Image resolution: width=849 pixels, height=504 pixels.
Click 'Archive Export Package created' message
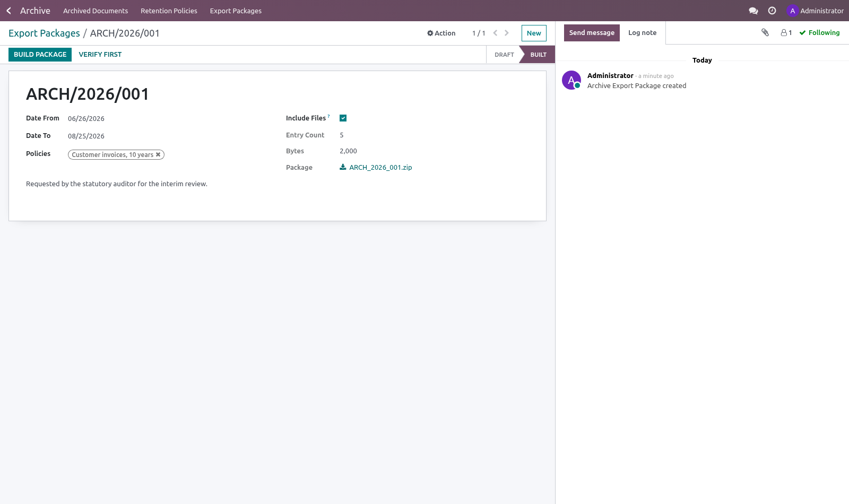637,86
